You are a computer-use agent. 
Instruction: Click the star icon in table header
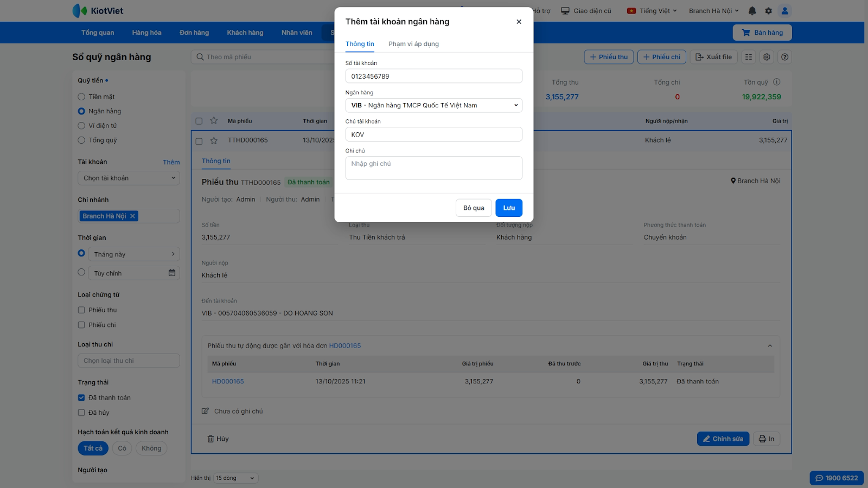point(214,121)
